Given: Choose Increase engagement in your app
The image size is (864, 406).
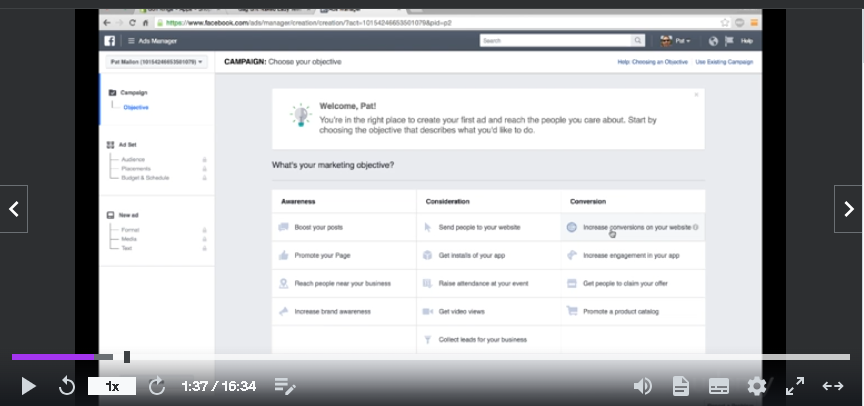Looking at the screenshot, I should click(633, 255).
